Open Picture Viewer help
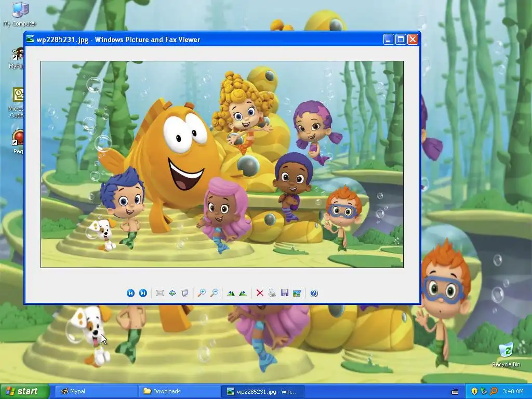The height and width of the screenshot is (399, 532). [314, 293]
